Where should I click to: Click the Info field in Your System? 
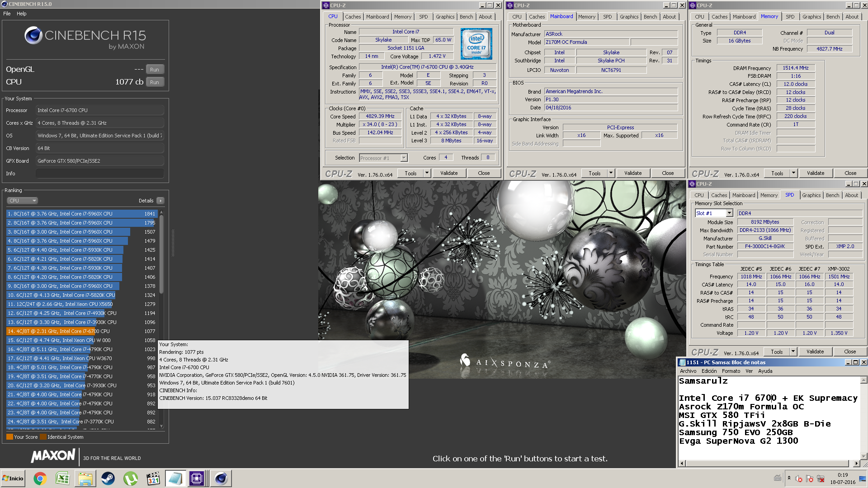pos(100,174)
